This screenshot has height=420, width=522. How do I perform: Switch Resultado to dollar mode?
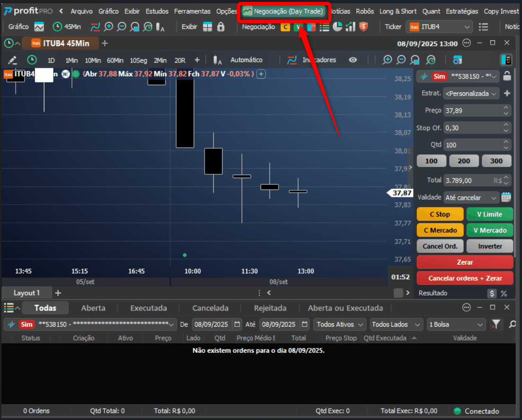492,294
